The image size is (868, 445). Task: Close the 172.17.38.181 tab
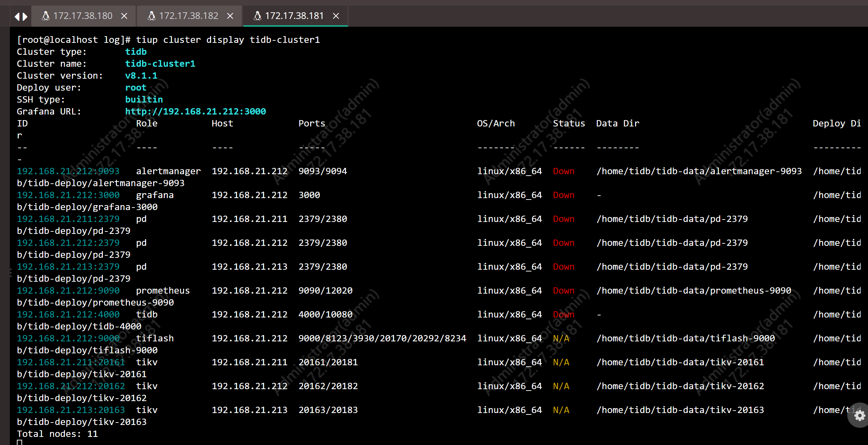point(336,16)
